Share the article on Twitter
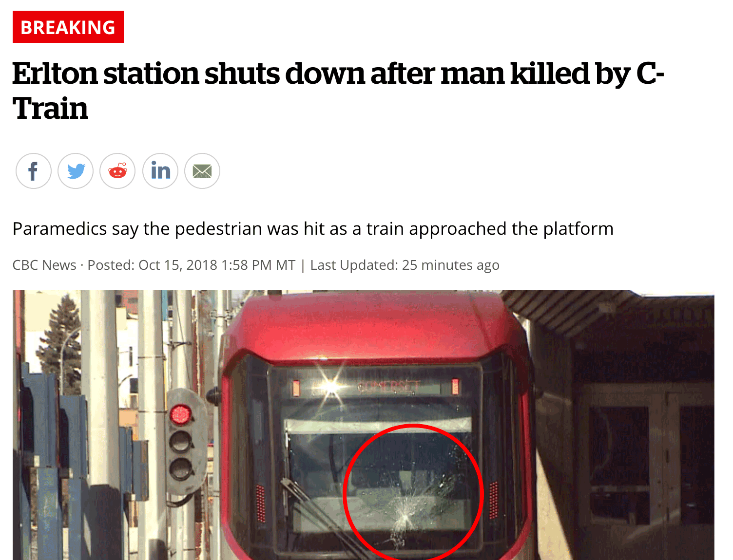This screenshot has height=560, width=733. click(x=76, y=171)
